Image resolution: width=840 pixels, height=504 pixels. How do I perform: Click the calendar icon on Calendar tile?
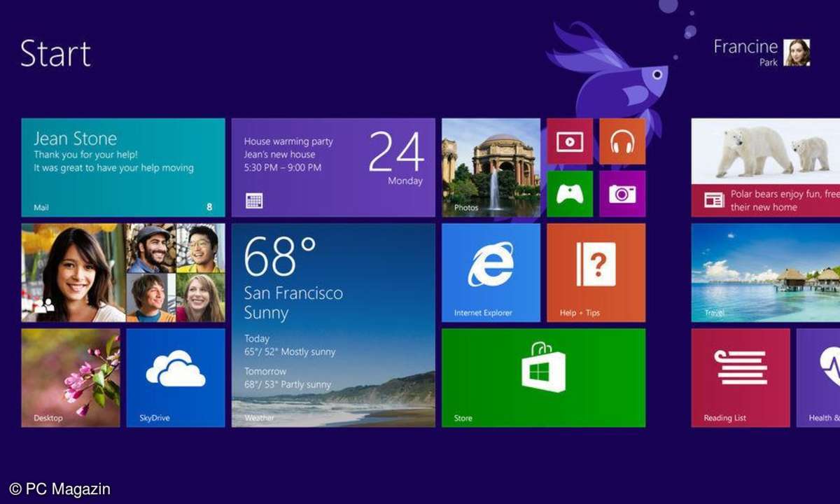(x=254, y=201)
